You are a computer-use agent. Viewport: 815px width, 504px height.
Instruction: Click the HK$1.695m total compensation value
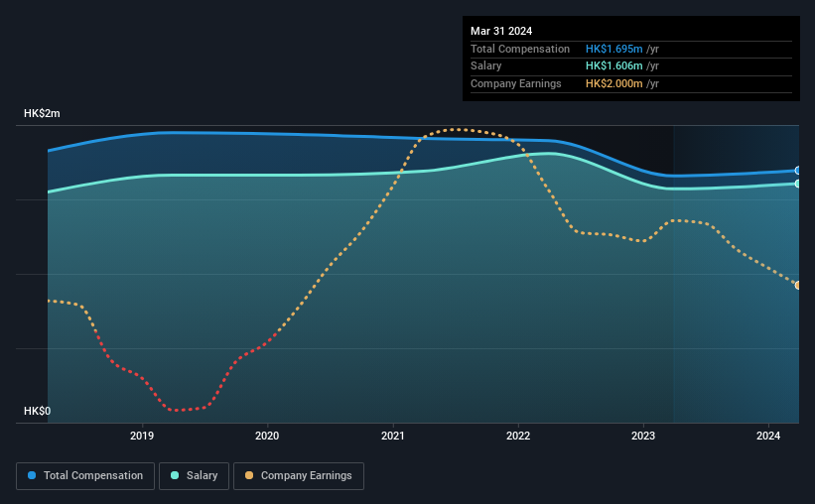click(613, 49)
